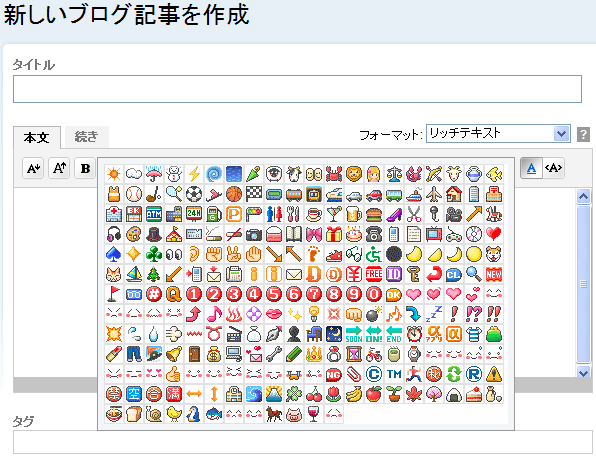596x459 pixels.
Task: Insert the gift box emoji
Action: click(334, 234)
